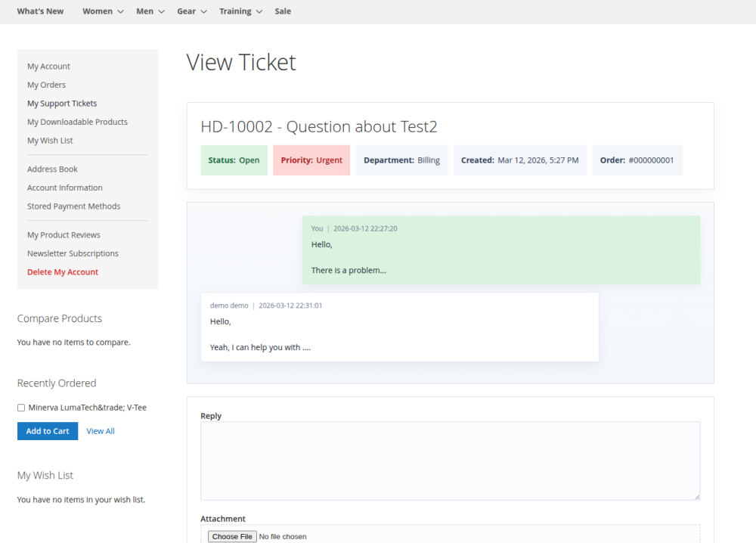Image resolution: width=756 pixels, height=543 pixels.
Task: Open the Training dropdown arrow
Action: [x=259, y=12]
